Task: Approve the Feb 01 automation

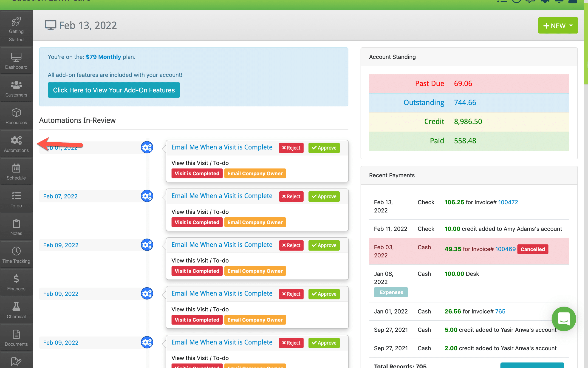Action: pos(324,148)
